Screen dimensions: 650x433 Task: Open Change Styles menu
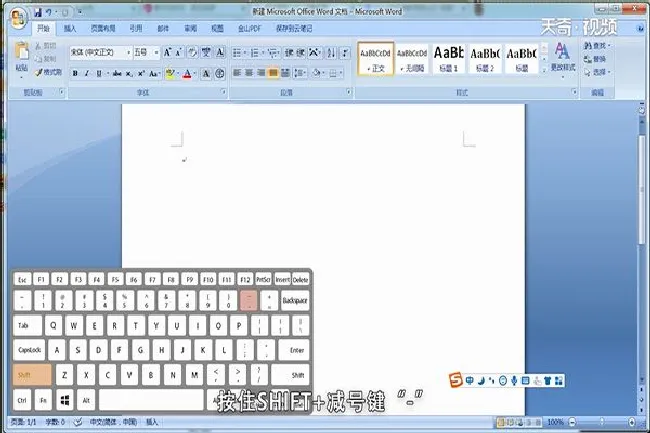(x=563, y=59)
